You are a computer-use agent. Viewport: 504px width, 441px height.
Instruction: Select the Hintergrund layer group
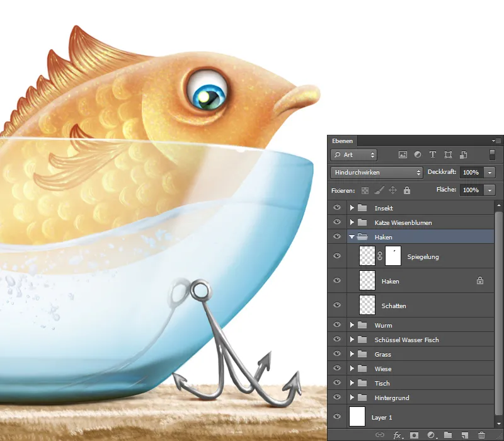pos(397,398)
